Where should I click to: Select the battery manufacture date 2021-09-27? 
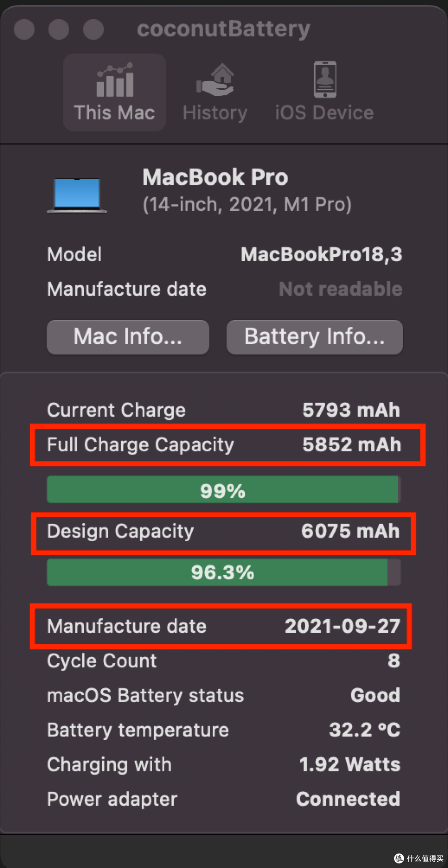(342, 626)
